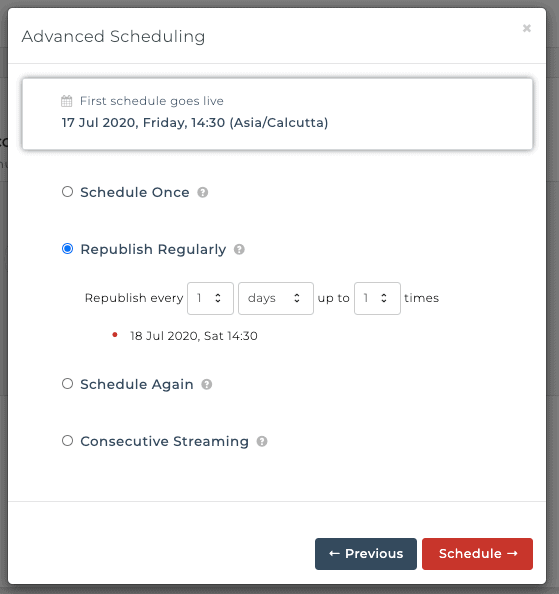Click help icon beside Schedule Again

[206, 385]
